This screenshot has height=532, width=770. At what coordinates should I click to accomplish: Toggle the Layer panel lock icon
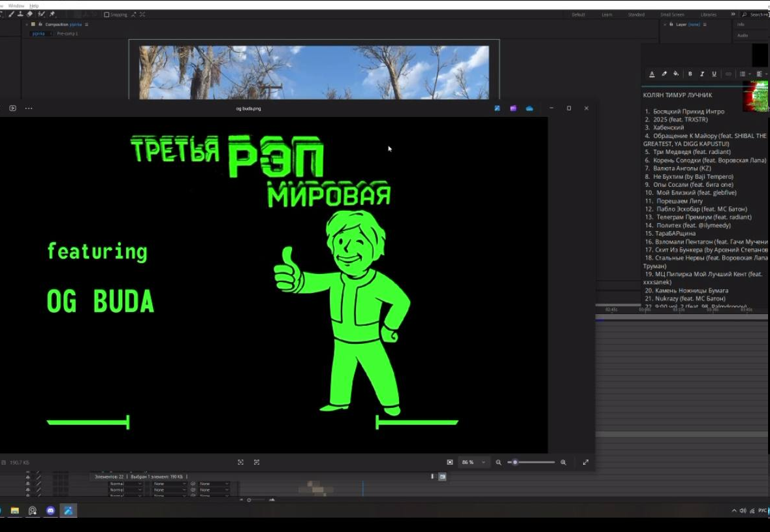pyautogui.click(x=671, y=25)
